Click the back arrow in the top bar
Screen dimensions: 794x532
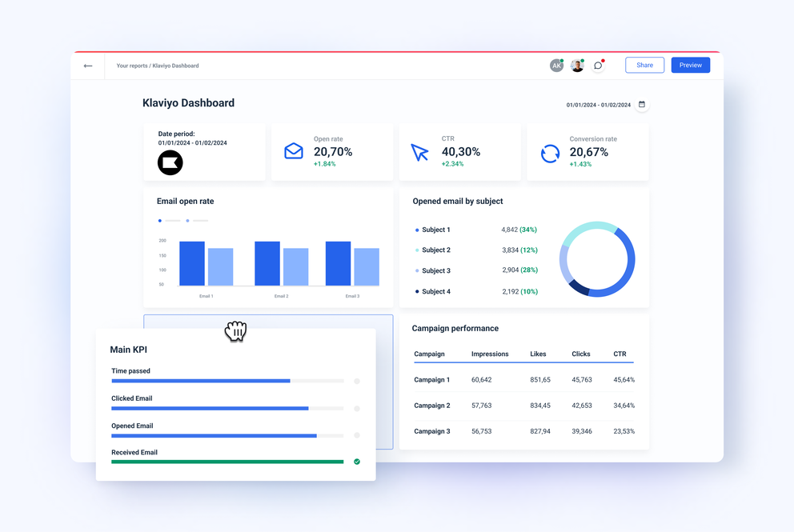[x=88, y=66]
